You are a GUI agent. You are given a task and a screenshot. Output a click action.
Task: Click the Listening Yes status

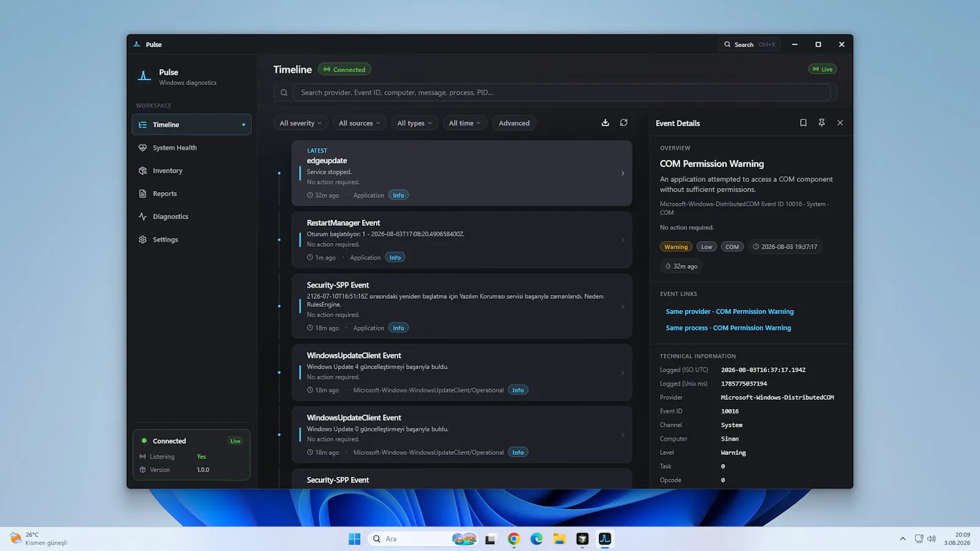pos(202,457)
